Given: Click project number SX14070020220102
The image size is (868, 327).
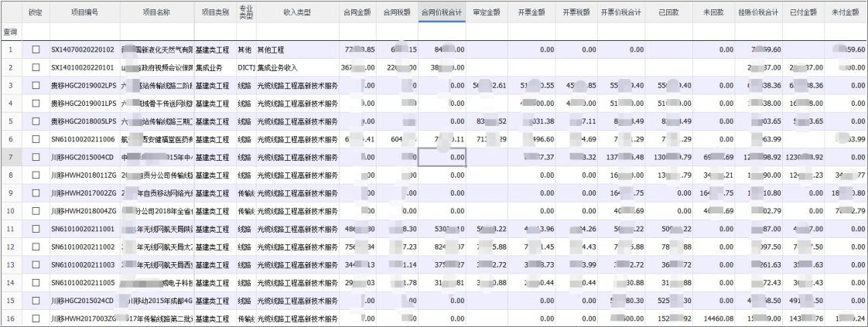Looking at the screenshot, I should pos(83,49).
